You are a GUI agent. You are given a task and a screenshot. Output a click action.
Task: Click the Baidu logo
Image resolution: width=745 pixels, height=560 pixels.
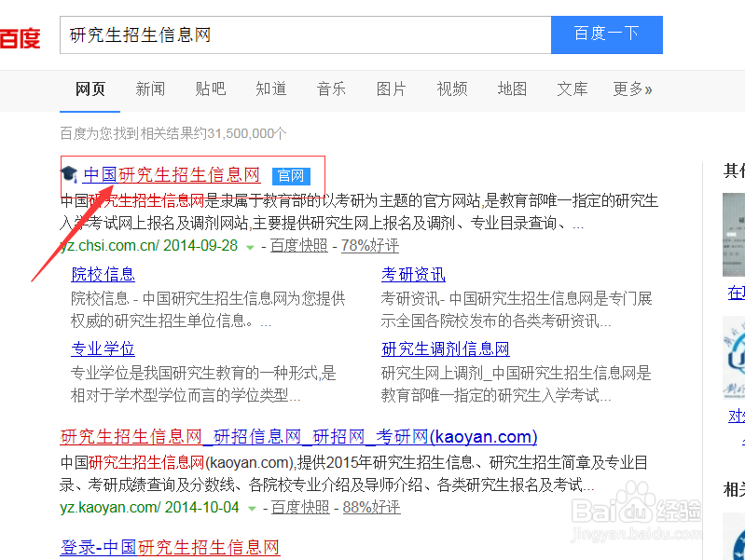tap(20, 38)
